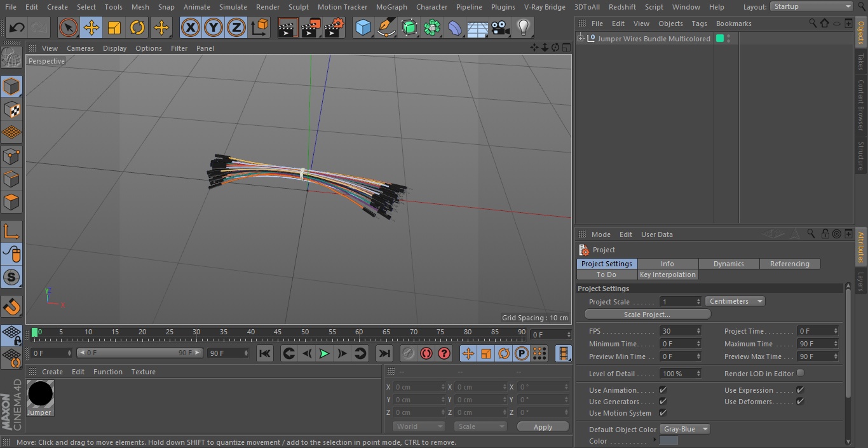868x448 pixels.
Task: Toggle Use Motion System checkbox
Action: [x=663, y=412]
